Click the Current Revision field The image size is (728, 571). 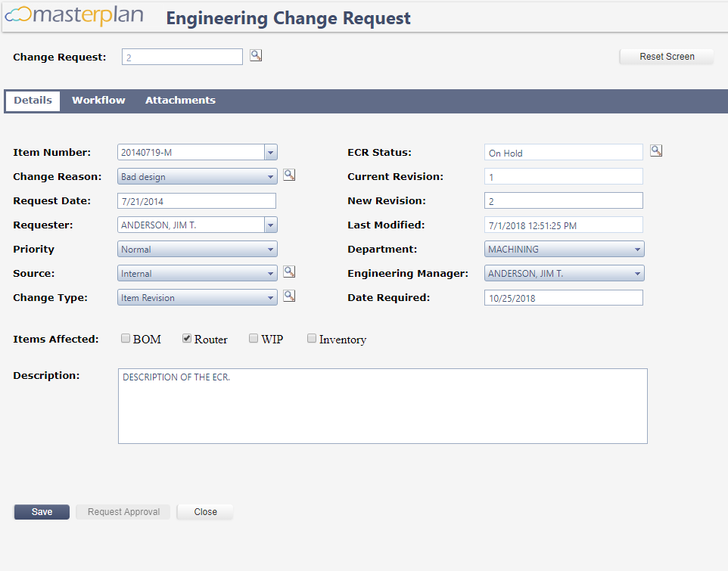pyautogui.click(x=564, y=176)
